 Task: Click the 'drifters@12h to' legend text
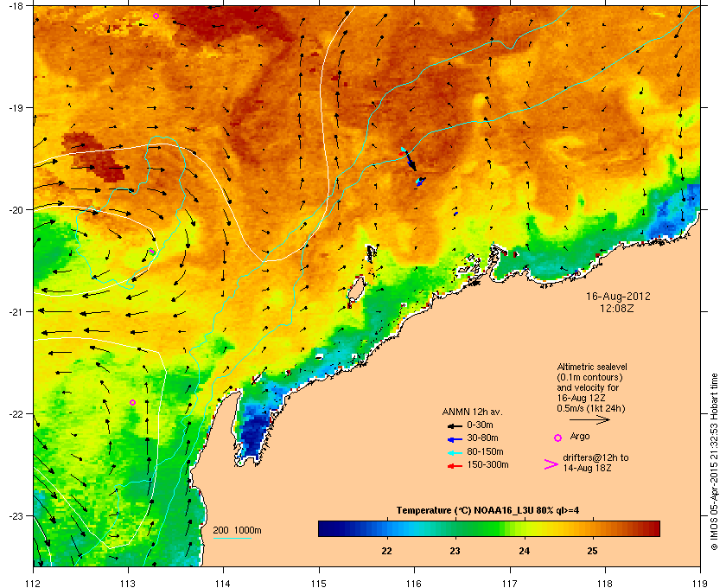click(x=595, y=457)
